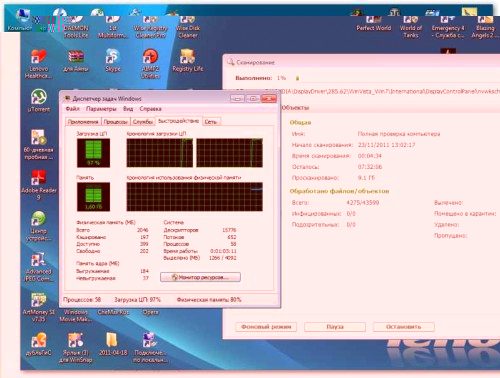Click 'Фоновый режим' in scan window
The height and width of the screenshot is (378, 500).
coord(266,327)
